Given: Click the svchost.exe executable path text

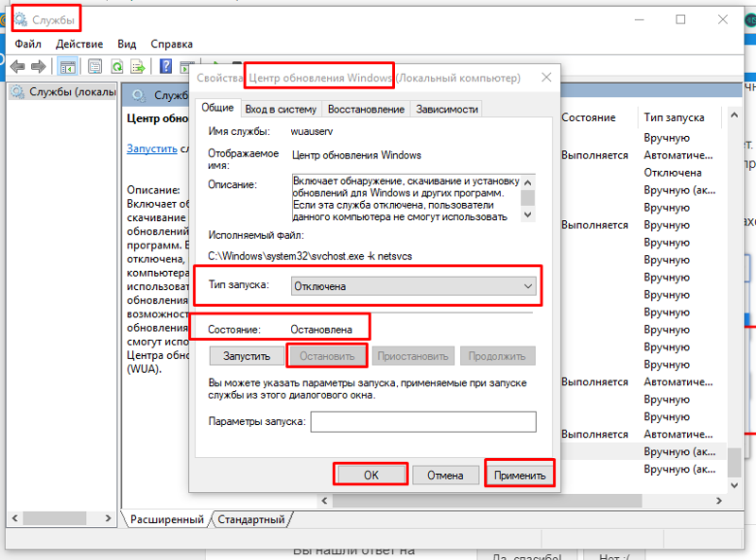Looking at the screenshot, I should coord(310,256).
